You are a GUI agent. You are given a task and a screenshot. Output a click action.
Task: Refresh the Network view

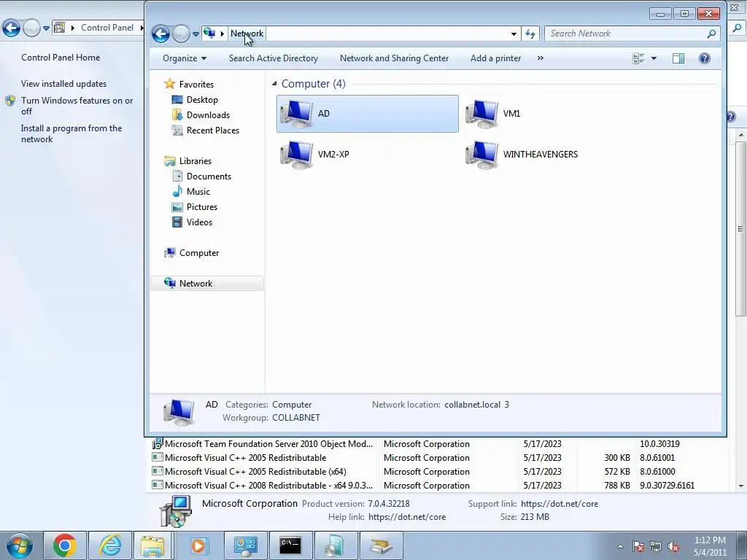click(530, 34)
